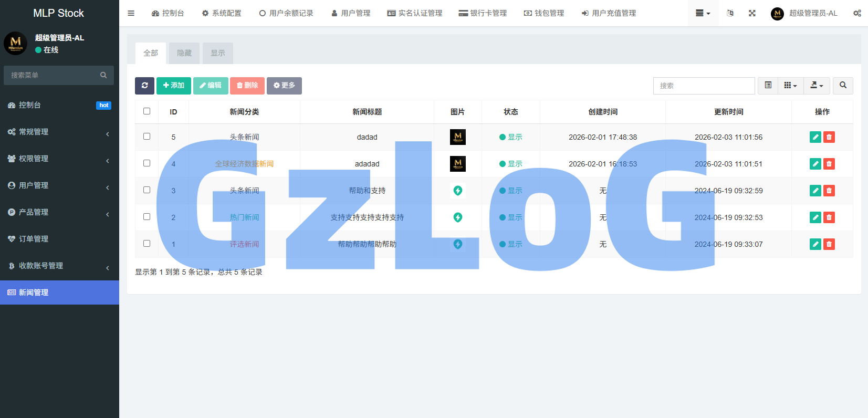Toggle the table card view icon
This screenshot has height=418, width=868.
(768, 86)
